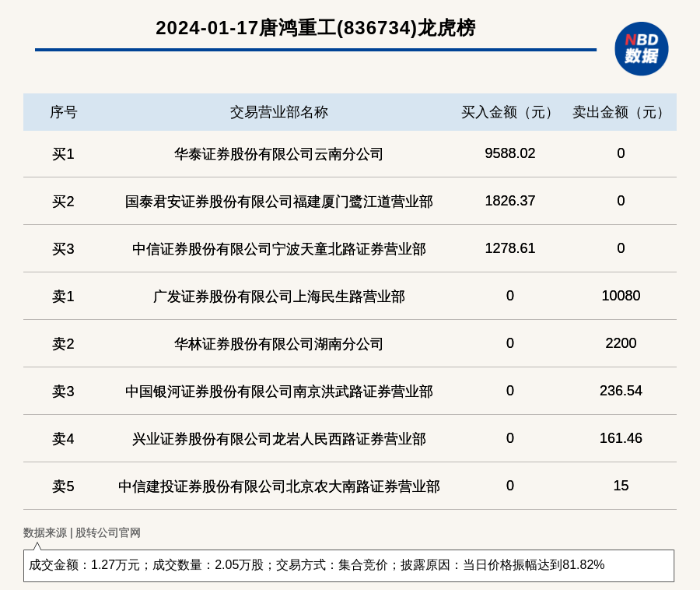
Task: Click sell amount 161.46
Action: pos(621,437)
